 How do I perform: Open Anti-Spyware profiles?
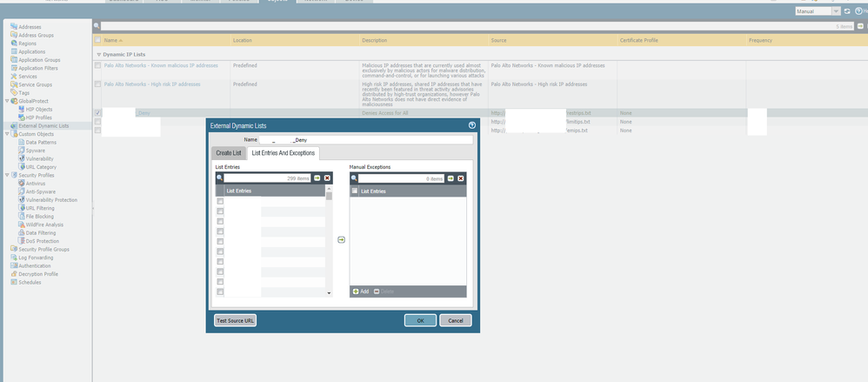(x=40, y=191)
